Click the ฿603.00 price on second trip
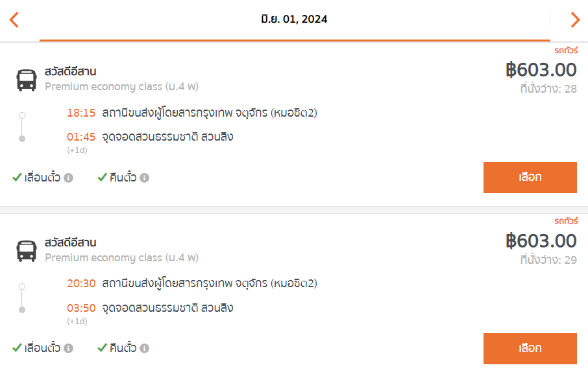 tap(541, 240)
